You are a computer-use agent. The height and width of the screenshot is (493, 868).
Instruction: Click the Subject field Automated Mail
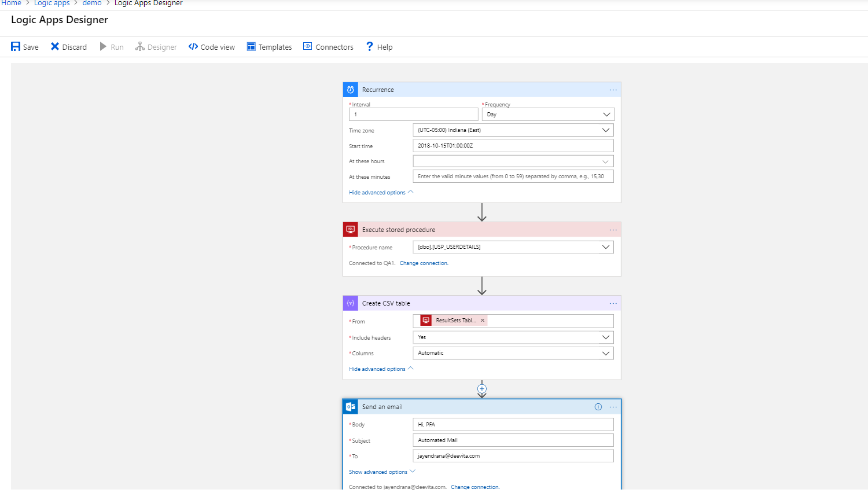(x=513, y=440)
